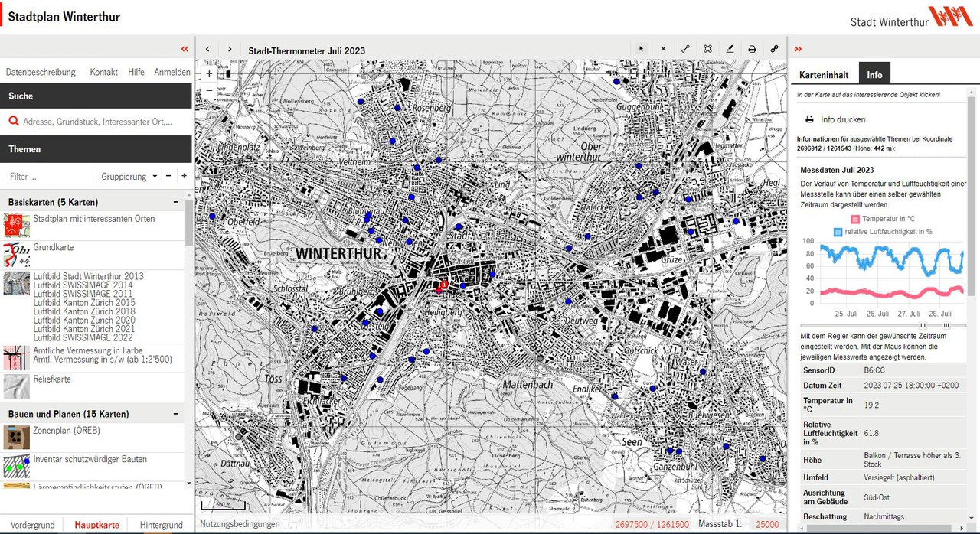Toggle Temperatur in °C chart legend
980x534 pixels.
(882, 219)
